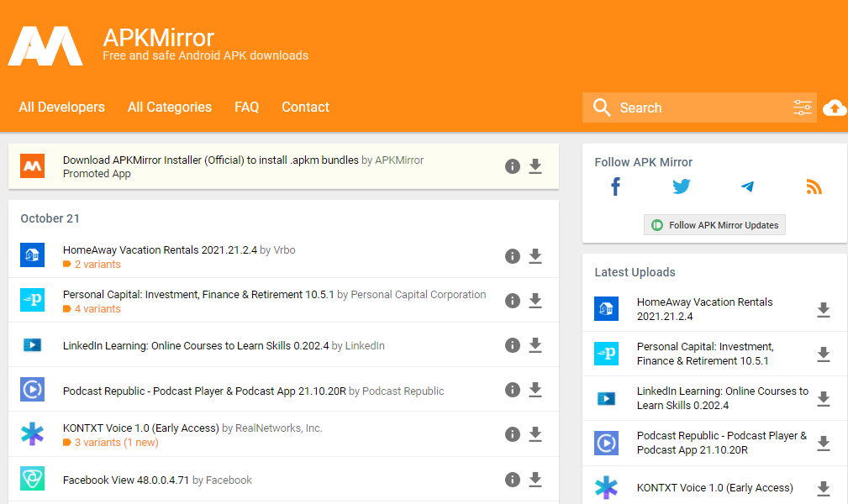View KONTXT Voice 3 variants link

[x=116, y=443]
